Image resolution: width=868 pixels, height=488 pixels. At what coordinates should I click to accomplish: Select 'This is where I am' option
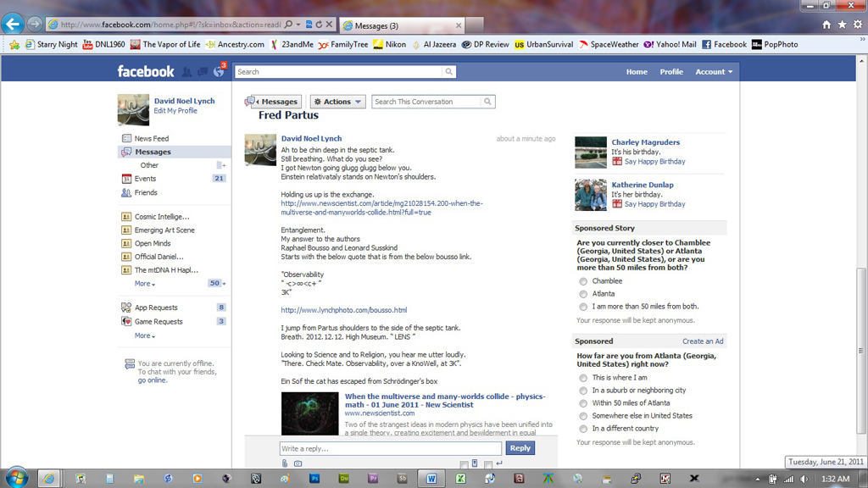583,378
